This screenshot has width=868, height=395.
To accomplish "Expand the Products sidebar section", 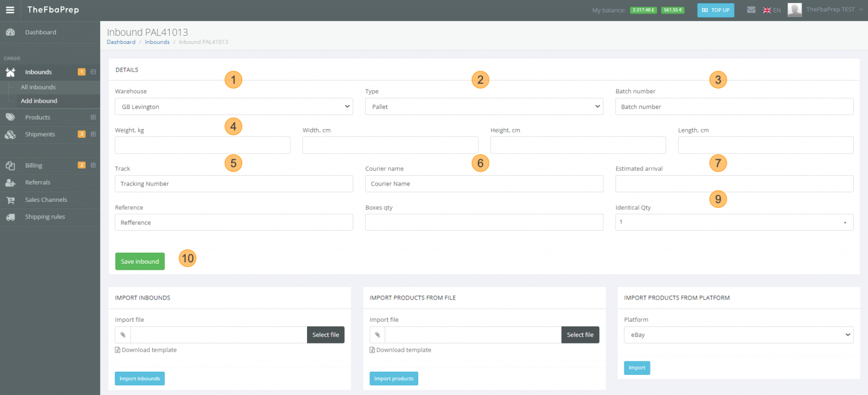I will point(93,117).
